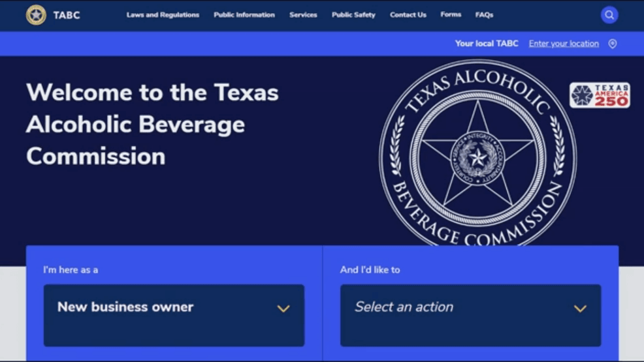Click the TABC home text
The image size is (644, 362).
point(67,15)
